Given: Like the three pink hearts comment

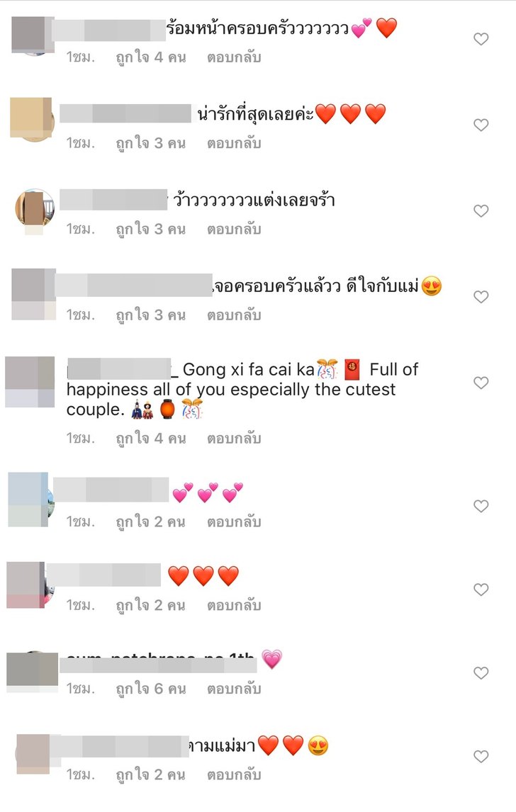Looking at the screenshot, I should coord(481,506).
